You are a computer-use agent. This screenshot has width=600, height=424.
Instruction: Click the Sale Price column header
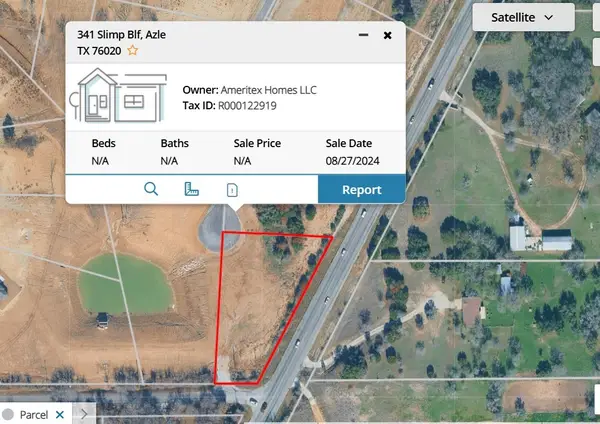[256, 143]
